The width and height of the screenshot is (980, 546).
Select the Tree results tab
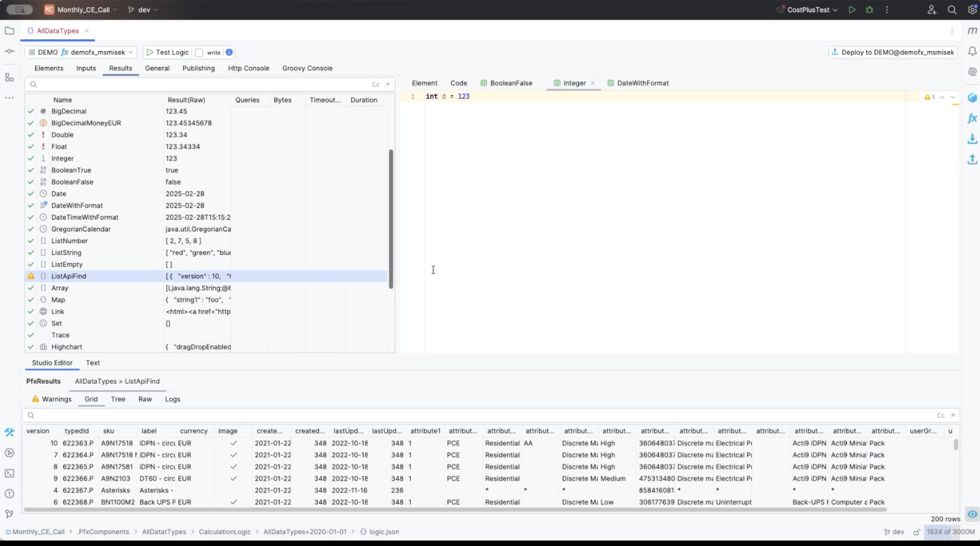point(118,399)
